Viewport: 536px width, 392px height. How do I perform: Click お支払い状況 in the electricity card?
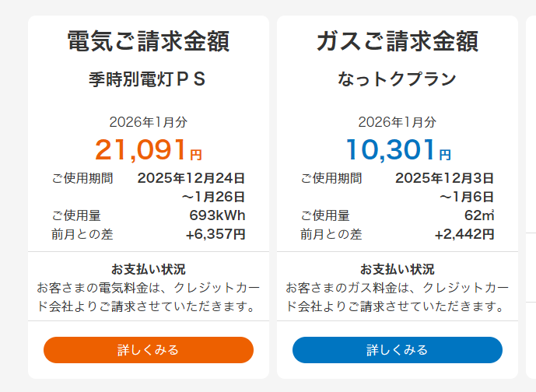pyautogui.click(x=148, y=270)
